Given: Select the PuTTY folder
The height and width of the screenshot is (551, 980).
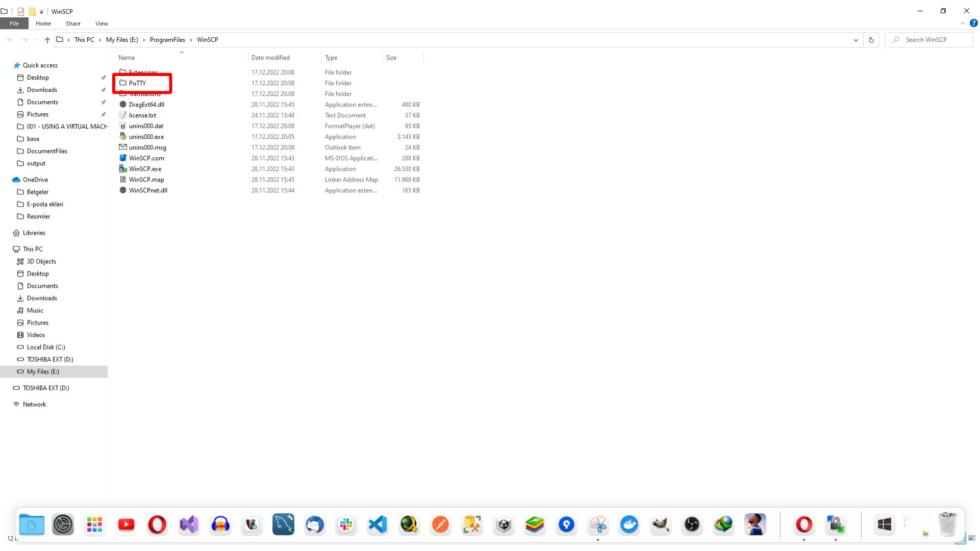Looking at the screenshot, I should 137,83.
